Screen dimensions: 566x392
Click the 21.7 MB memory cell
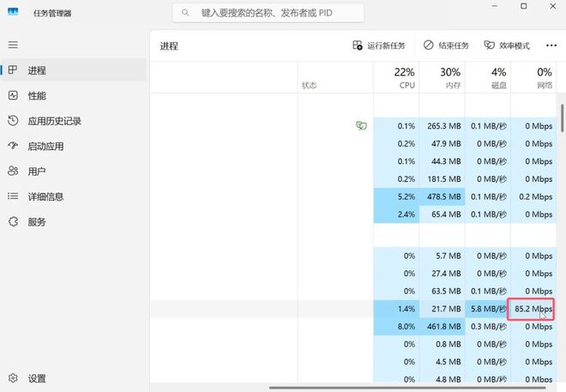tap(443, 309)
